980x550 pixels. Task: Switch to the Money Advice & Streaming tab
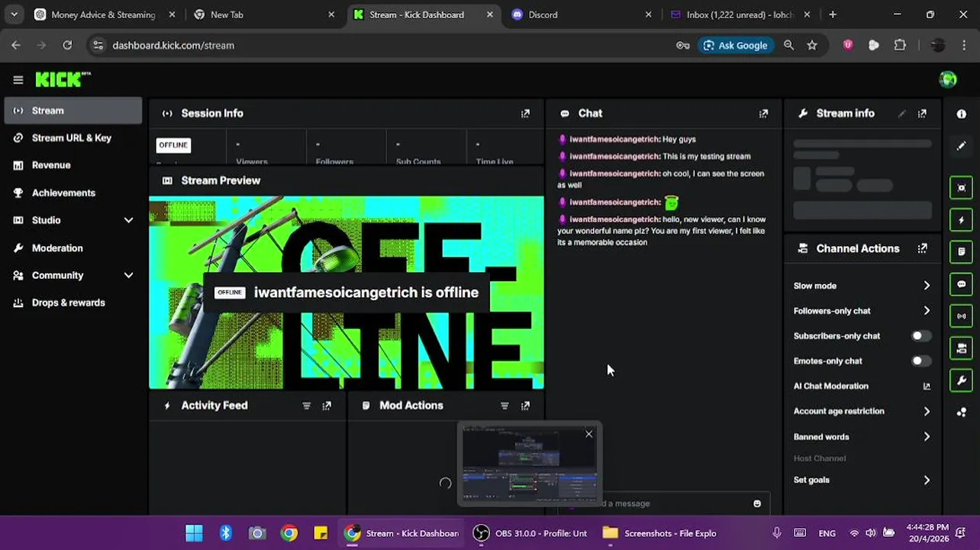coord(103,15)
